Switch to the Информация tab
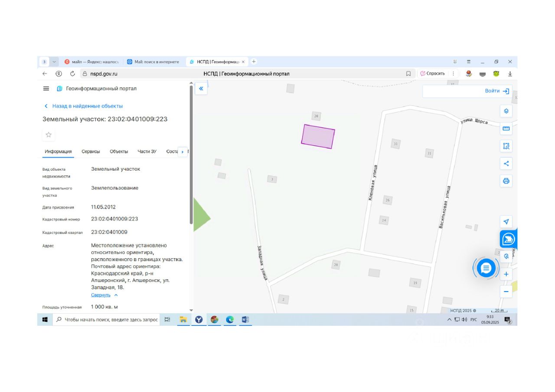The height and width of the screenshot is (392, 555). pyautogui.click(x=58, y=152)
